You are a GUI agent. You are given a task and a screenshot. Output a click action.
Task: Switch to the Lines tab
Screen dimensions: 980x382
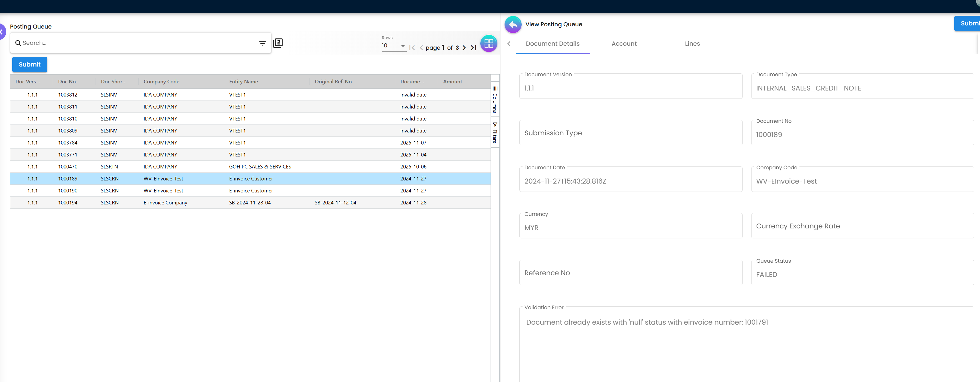coord(692,44)
